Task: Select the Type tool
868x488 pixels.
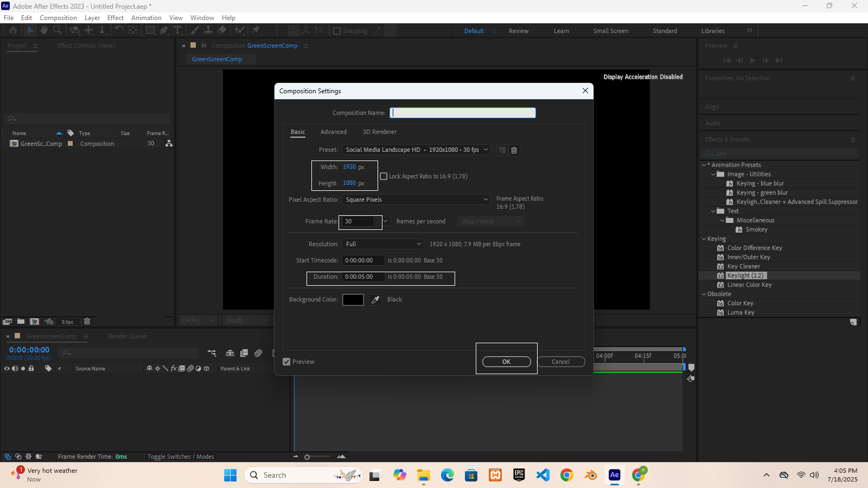Action: pyautogui.click(x=177, y=30)
